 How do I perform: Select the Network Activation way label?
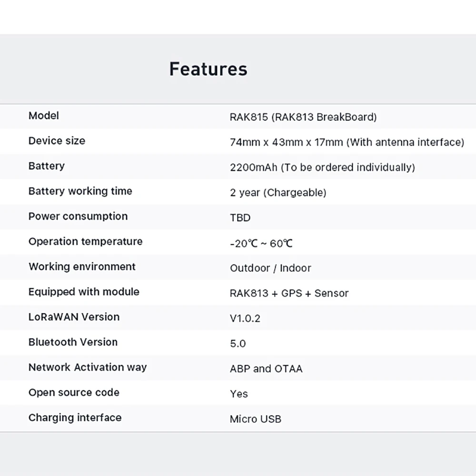(88, 367)
